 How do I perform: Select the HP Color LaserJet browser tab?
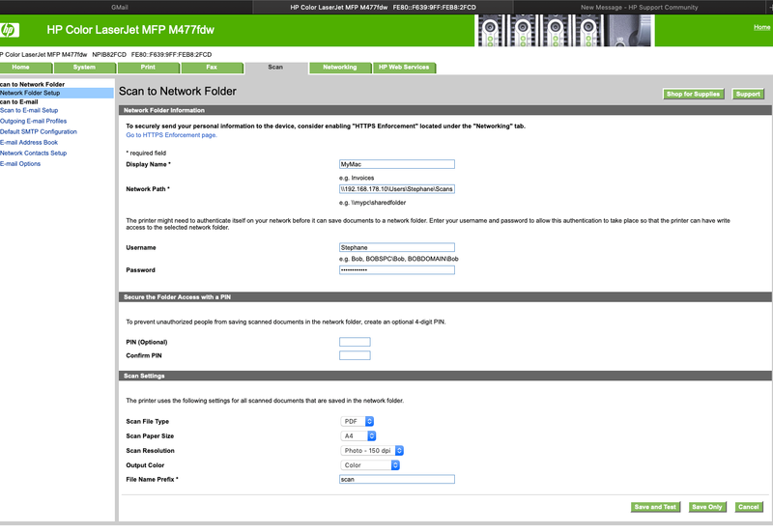tap(383, 8)
